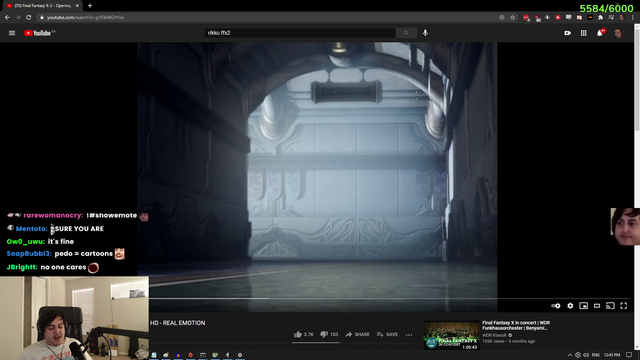Open Chrome extensions puzzle-piece icon
This screenshot has height=360, width=640.
coord(600,18)
